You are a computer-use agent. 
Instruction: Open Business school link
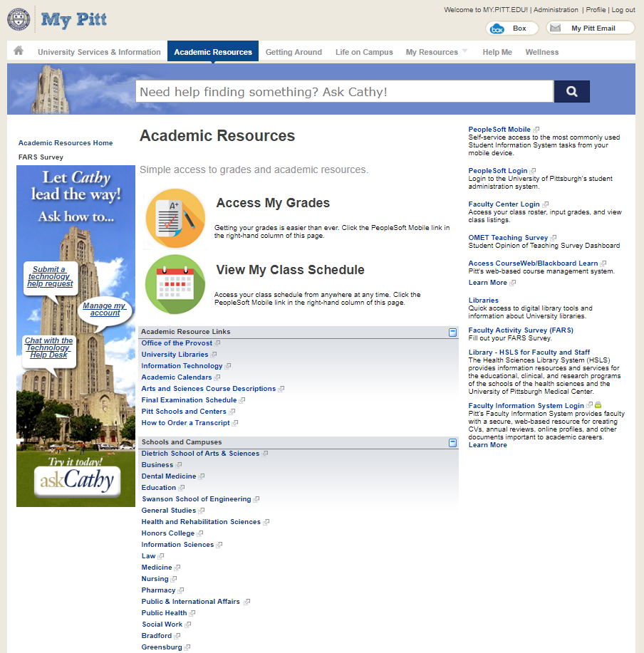click(157, 465)
